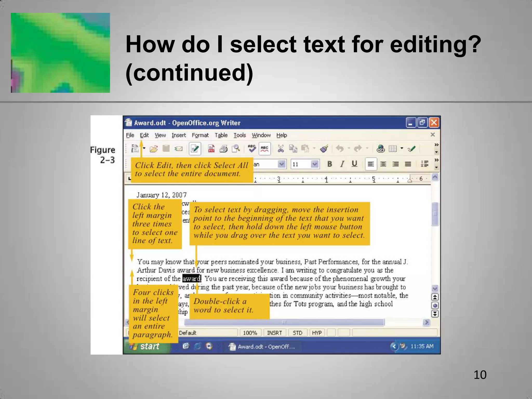Expand the standard toolbar overflow chevron

click(436, 145)
